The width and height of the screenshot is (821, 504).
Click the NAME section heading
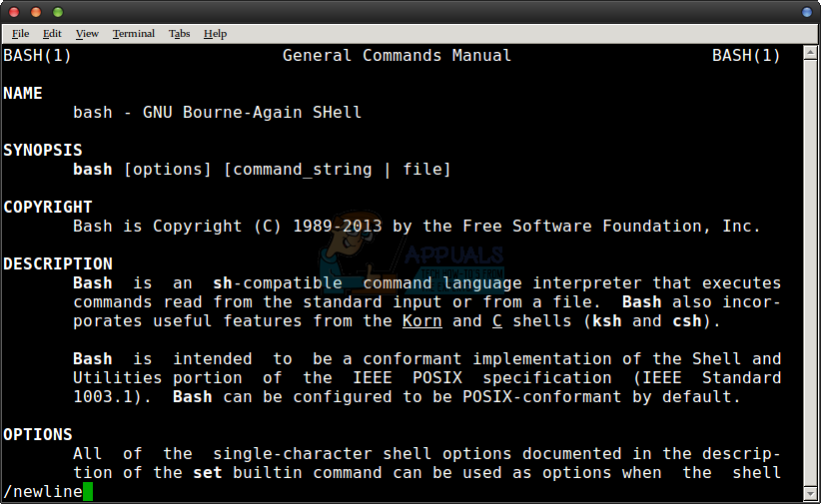pyautogui.click(x=23, y=93)
